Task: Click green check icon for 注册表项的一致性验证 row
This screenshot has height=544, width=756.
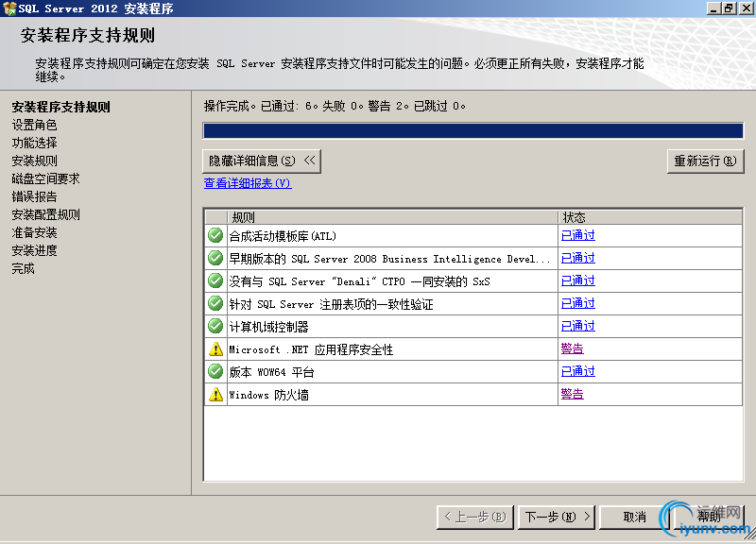Action: coord(215,303)
